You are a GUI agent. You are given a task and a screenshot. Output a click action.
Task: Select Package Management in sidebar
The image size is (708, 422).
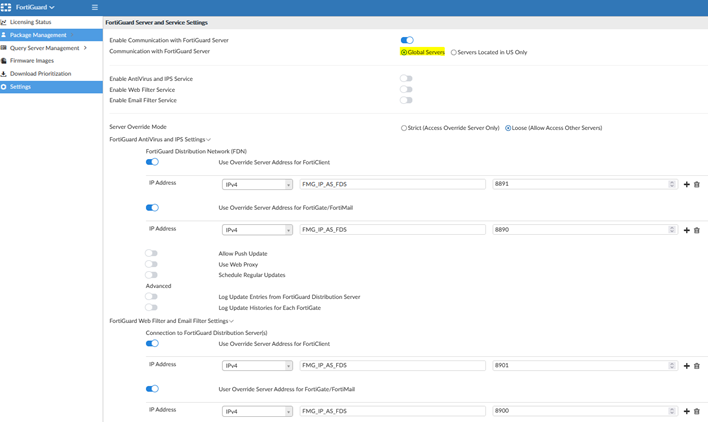tap(51, 35)
